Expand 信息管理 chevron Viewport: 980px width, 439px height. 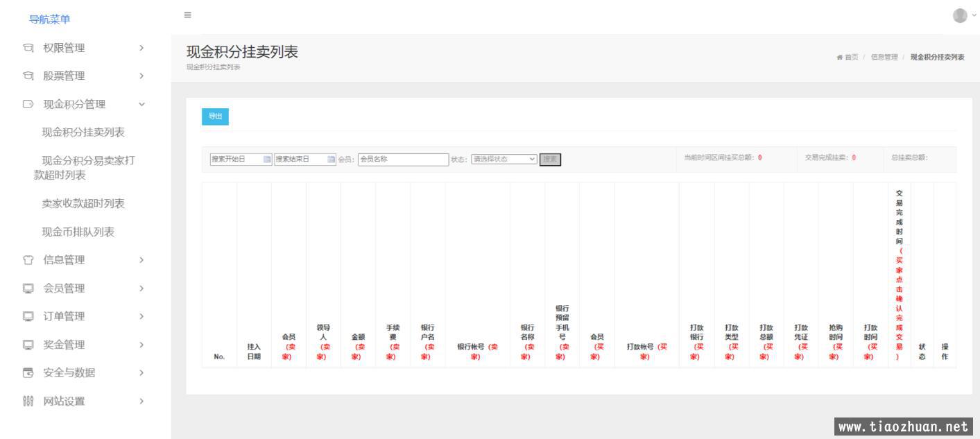coord(141,260)
